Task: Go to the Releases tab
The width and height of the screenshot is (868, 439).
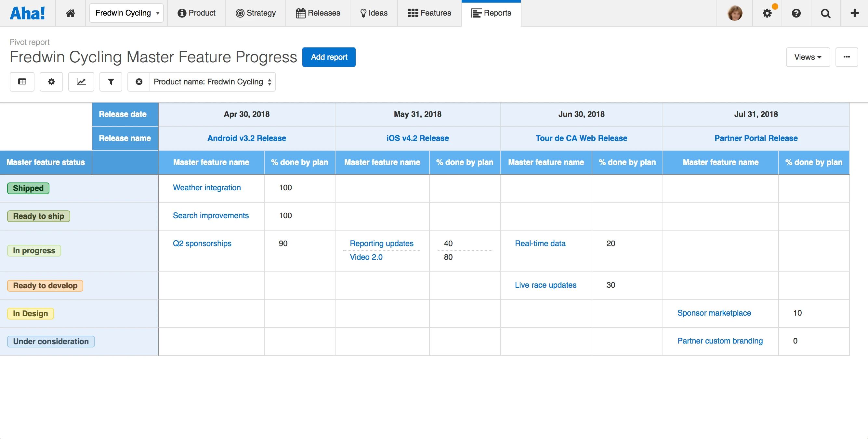Action: (318, 13)
